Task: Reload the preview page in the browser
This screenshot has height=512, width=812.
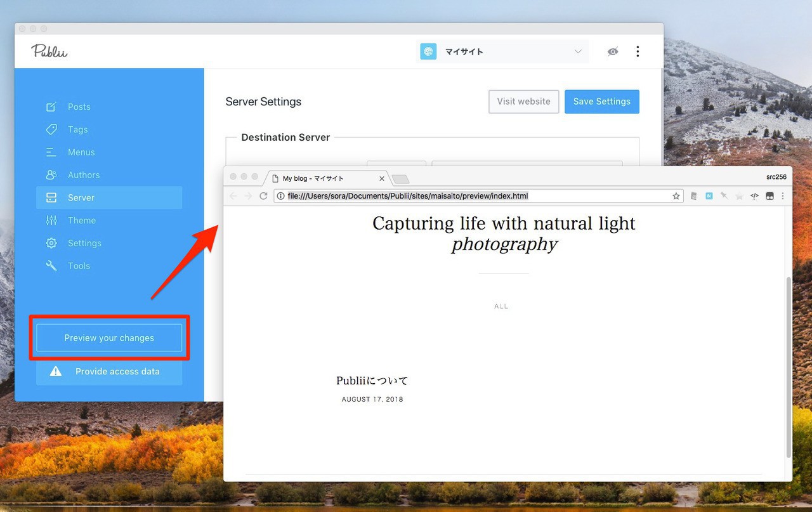Action: [x=264, y=196]
